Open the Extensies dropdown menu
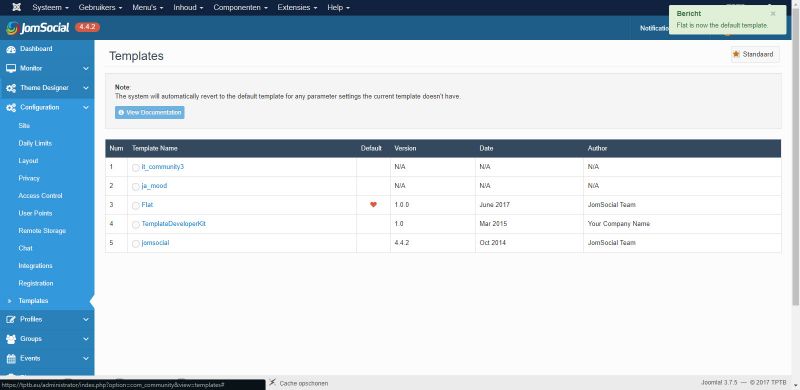Screen dimensions: 800x390 tap(297, 8)
